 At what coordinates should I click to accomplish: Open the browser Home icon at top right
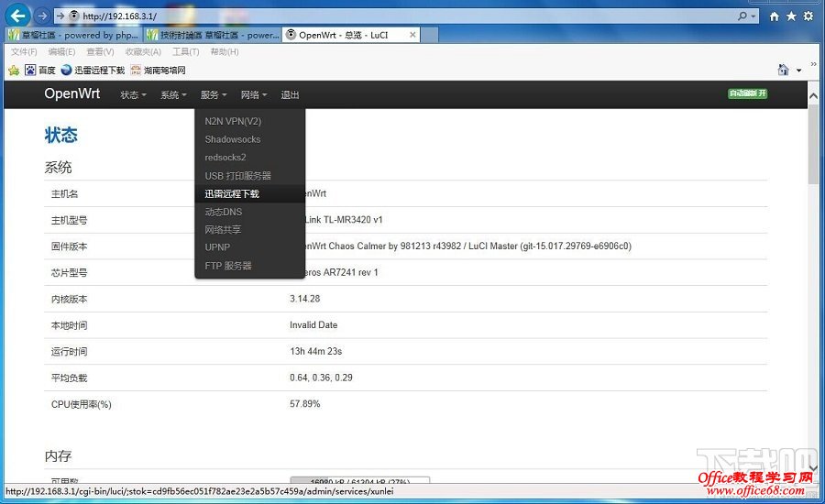click(x=774, y=16)
